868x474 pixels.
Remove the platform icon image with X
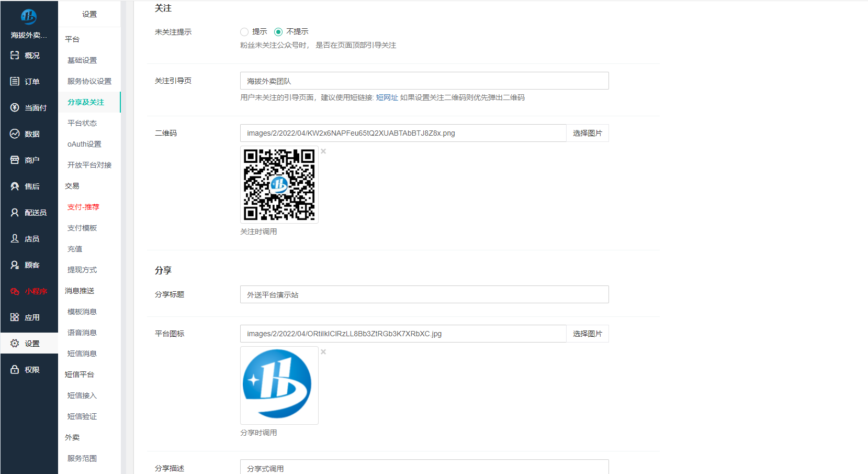pos(323,352)
